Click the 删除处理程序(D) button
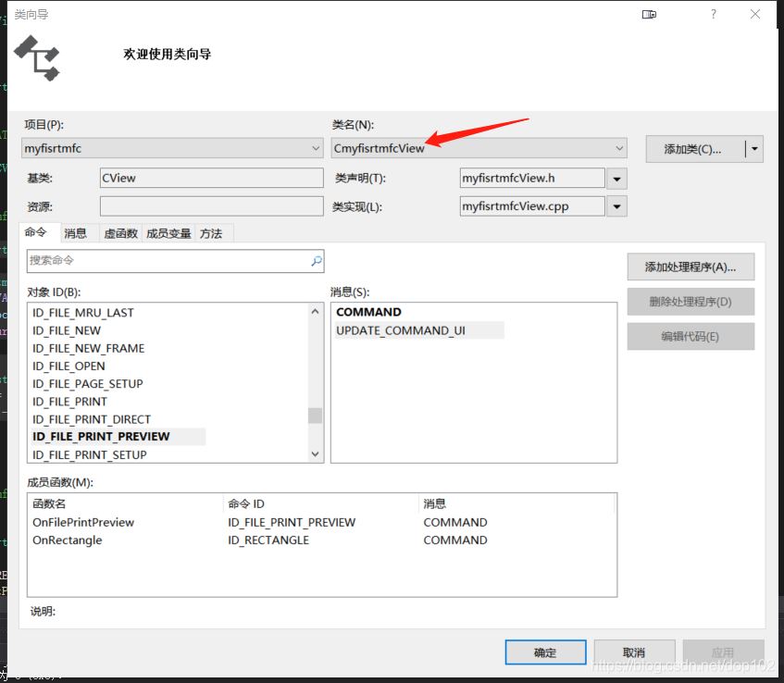 (x=691, y=302)
